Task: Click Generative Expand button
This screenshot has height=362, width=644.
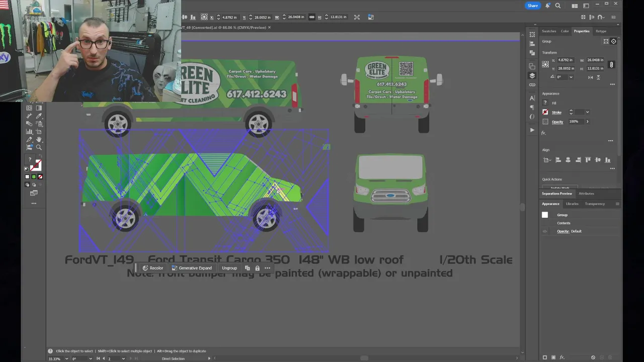Action: pos(192,268)
